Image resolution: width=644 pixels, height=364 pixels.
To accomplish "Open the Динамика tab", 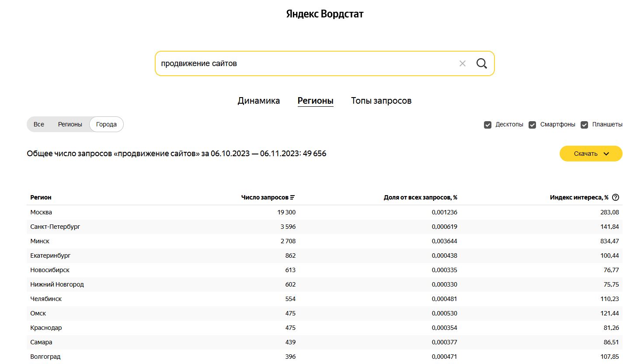I will coord(258,101).
